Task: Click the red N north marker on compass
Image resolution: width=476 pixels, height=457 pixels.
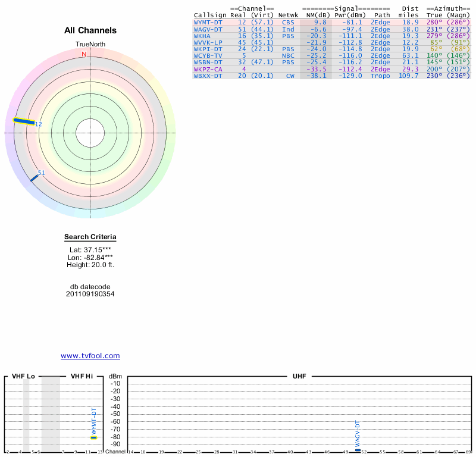Action: click(x=84, y=54)
